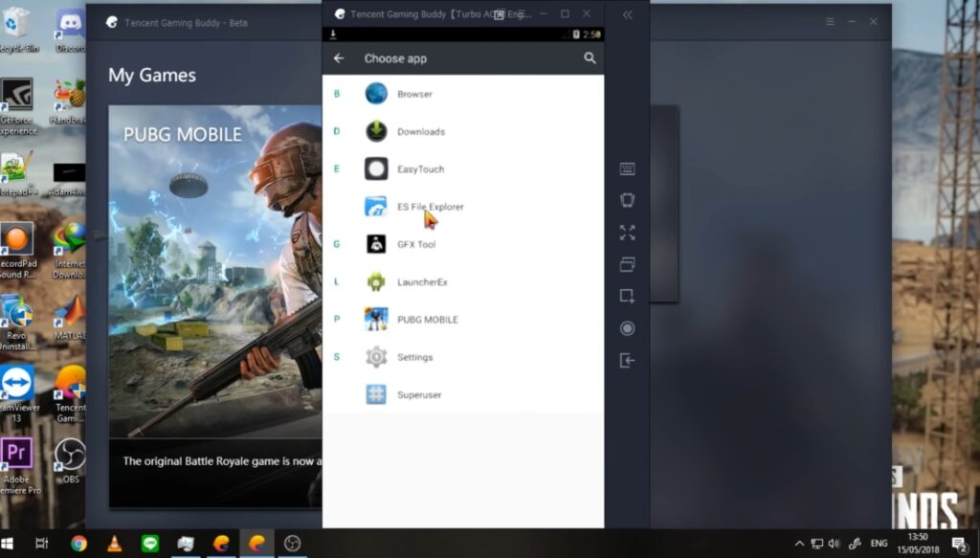
Task: Open Tencent Gaming Buddy hamburger menu
Action: [829, 22]
